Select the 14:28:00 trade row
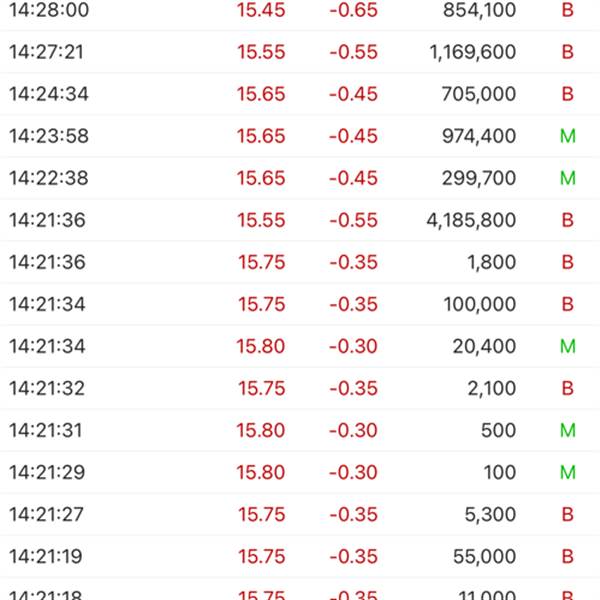 [x=300, y=10]
